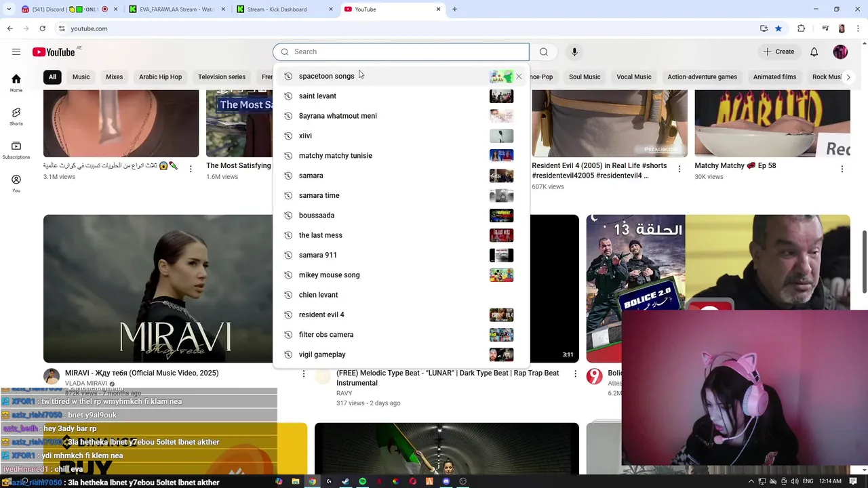Open more options for the MIRAVI video

[x=303, y=373]
